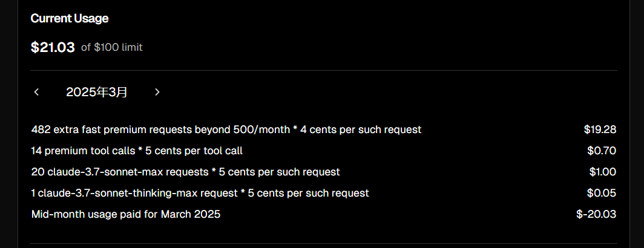The width and height of the screenshot is (644, 248).
Task: Click the $1.00 charge amount
Action: [603, 172]
